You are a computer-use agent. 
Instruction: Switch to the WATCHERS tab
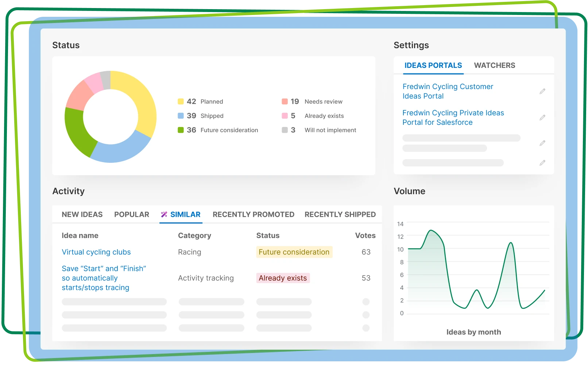495,65
